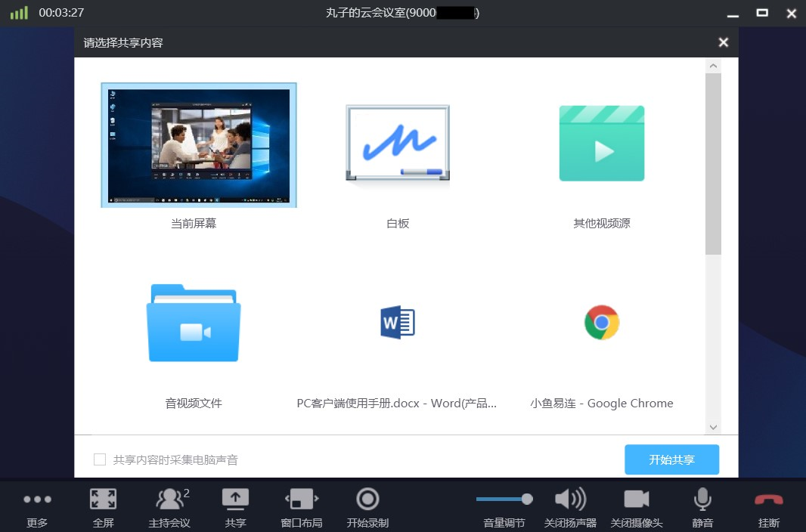Click the 00:03:27 meeting timer
The image size is (806, 532).
(x=61, y=13)
